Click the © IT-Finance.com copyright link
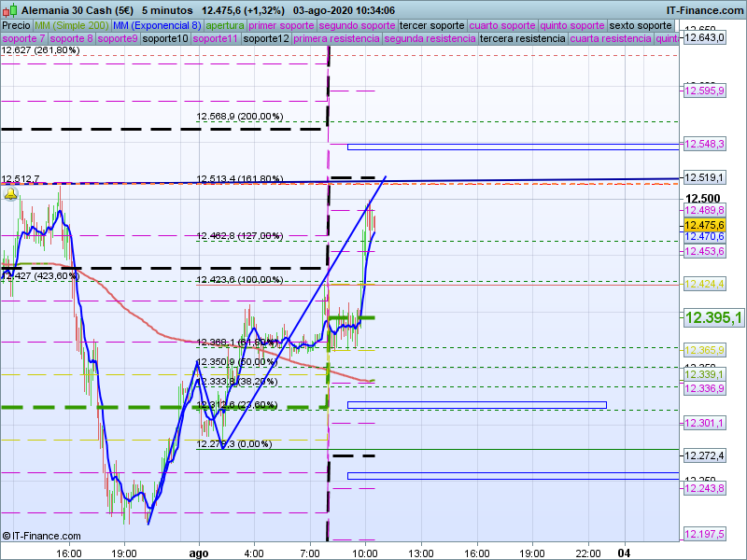Image resolution: width=747 pixels, height=560 pixels. 41,536
